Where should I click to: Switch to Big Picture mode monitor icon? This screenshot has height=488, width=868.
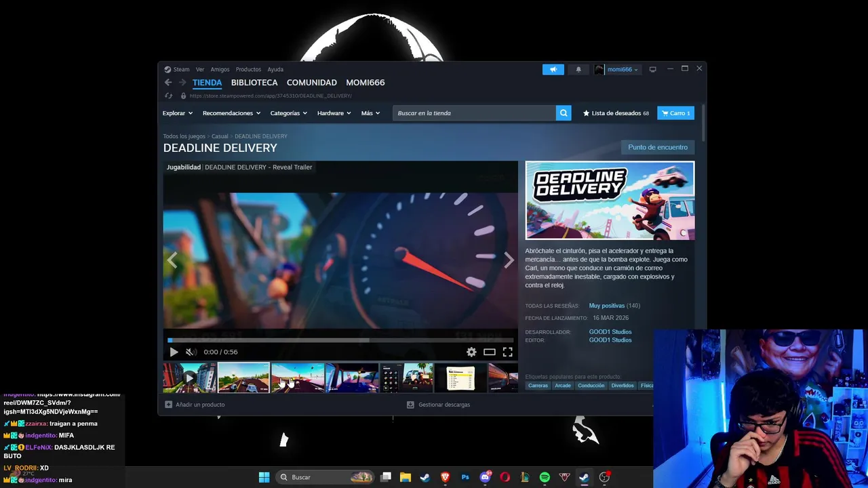(652, 69)
